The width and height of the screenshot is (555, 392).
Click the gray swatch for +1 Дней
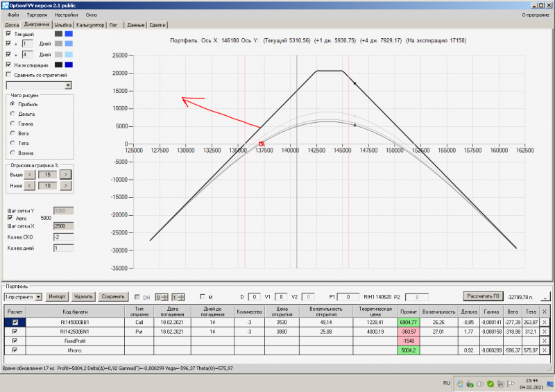pos(58,43)
